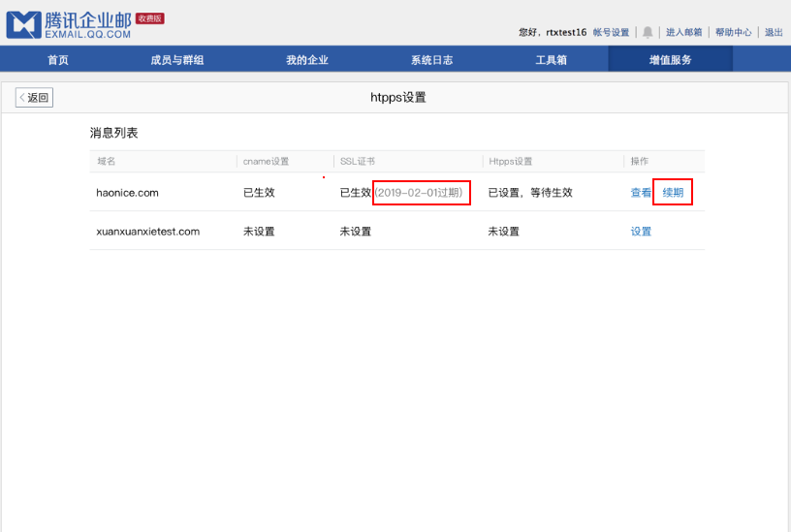Switch to 成员与群组 tab
Screen dimensions: 791x532
pos(177,60)
